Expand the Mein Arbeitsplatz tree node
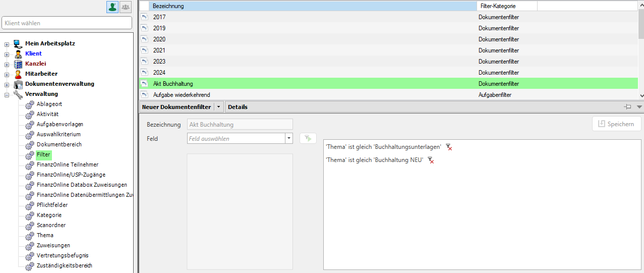This screenshot has width=644, height=273. pyautogui.click(x=7, y=44)
